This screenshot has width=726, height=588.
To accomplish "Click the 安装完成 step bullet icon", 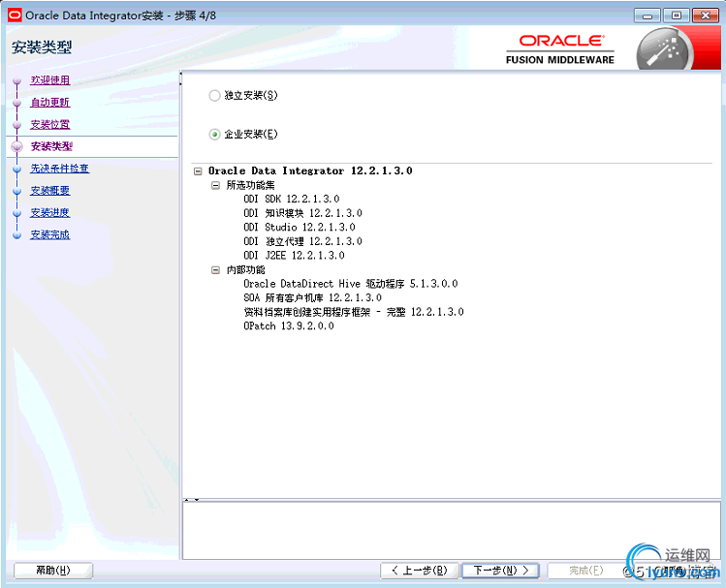I will (17, 235).
